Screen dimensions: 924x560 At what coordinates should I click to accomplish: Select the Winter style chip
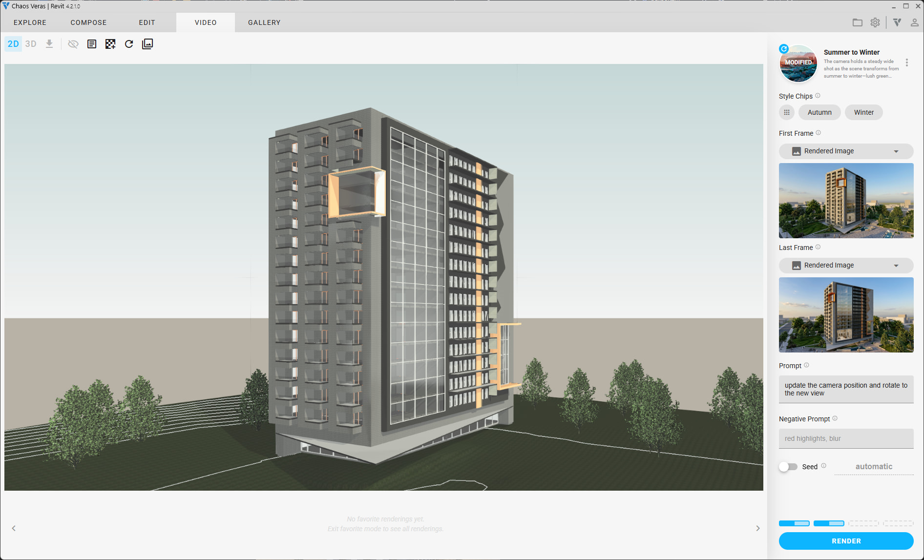click(863, 112)
